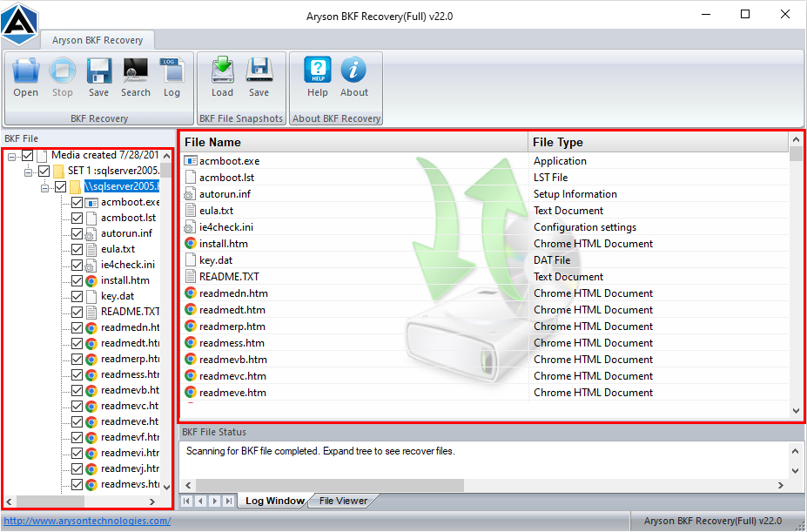
Task: Click the readmedt.htm Chrome icon in the file list
Action: point(191,309)
